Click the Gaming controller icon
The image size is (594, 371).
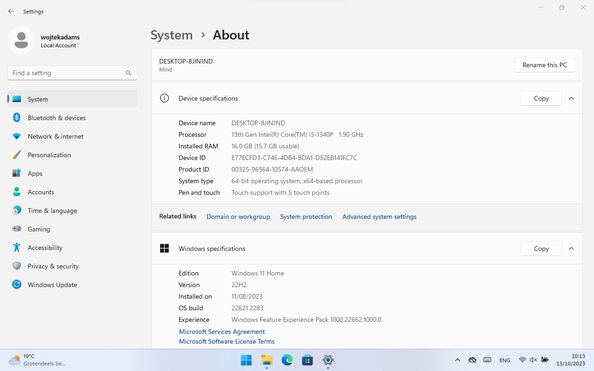[16, 229]
